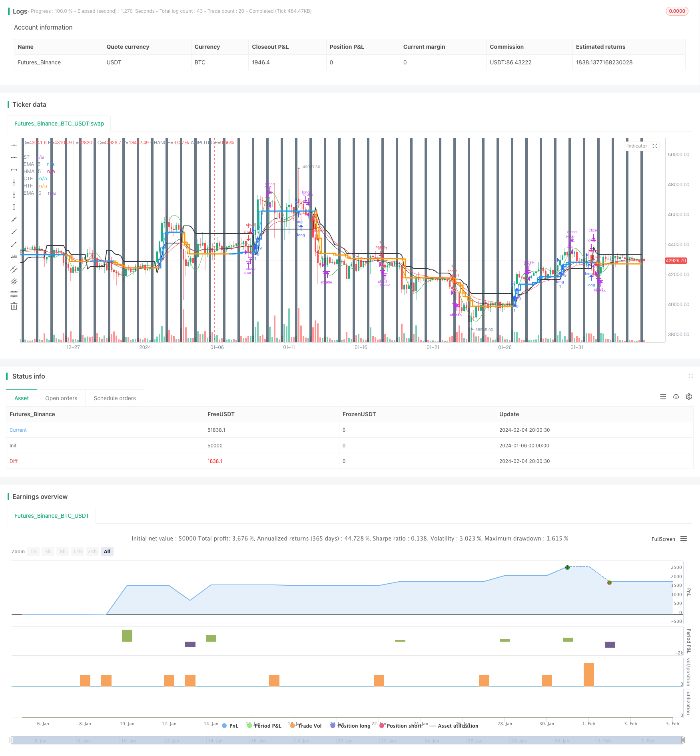Set zoom range to All
Screen dimensions: 700x756
point(107,551)
